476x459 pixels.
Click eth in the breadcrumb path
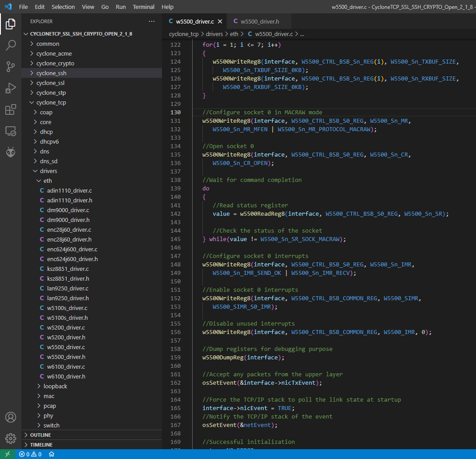tap(234, 34)
